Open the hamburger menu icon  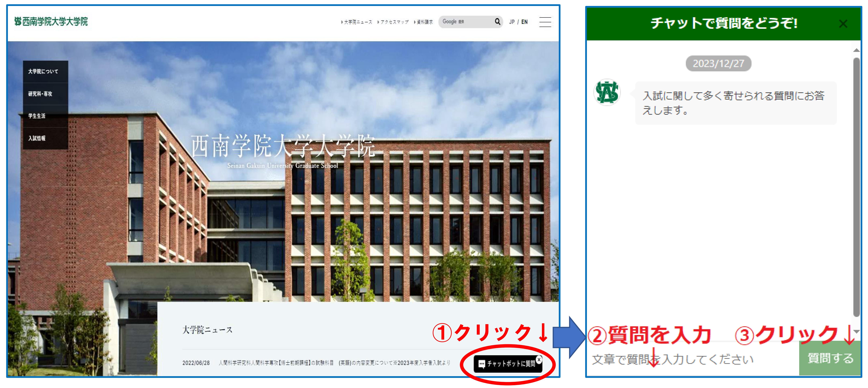click(545, 22)
